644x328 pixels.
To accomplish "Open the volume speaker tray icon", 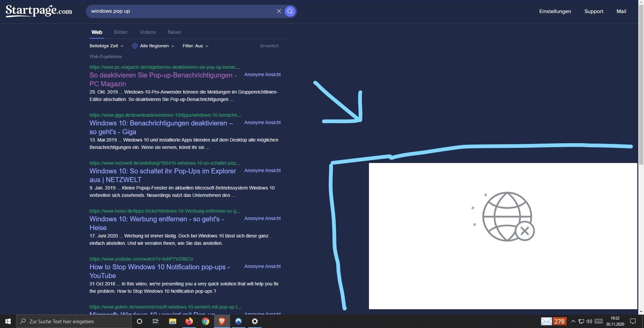I will coord(589,321).
